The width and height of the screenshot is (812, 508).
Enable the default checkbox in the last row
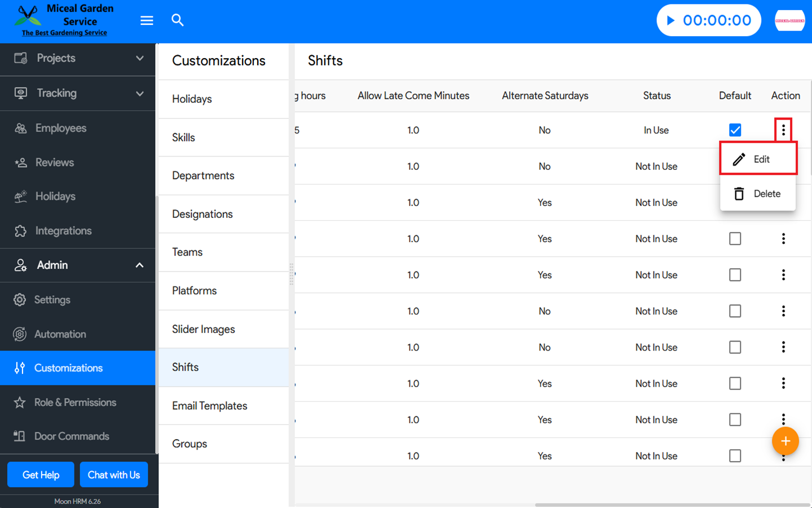pos(735,456)
